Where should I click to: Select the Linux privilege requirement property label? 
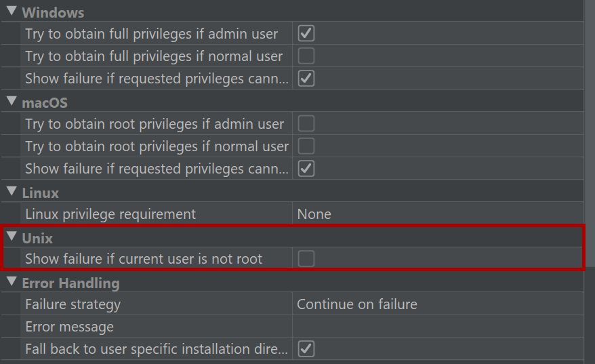[110, 214]
